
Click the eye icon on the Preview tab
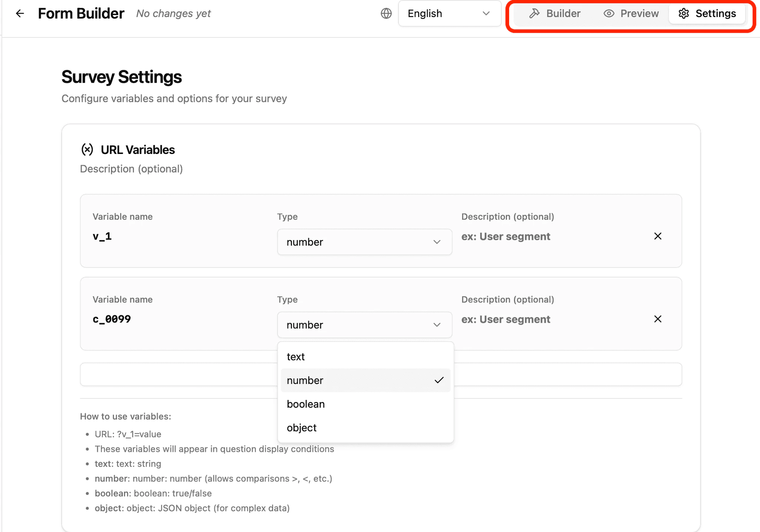(x=608, y=13)
